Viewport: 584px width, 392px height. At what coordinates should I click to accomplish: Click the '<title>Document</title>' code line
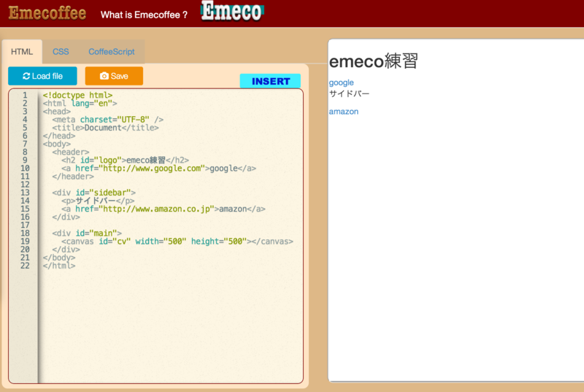click(x=105, y=128)
